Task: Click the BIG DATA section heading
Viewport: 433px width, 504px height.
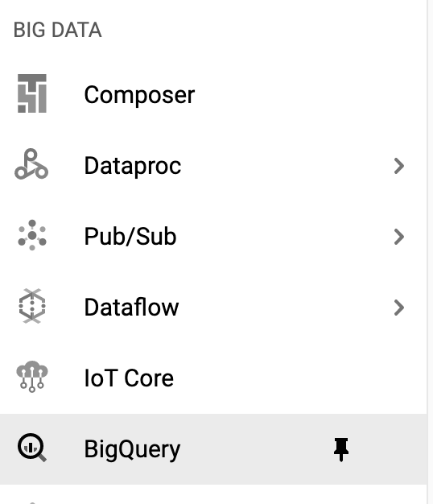Action: pos(57,30)
